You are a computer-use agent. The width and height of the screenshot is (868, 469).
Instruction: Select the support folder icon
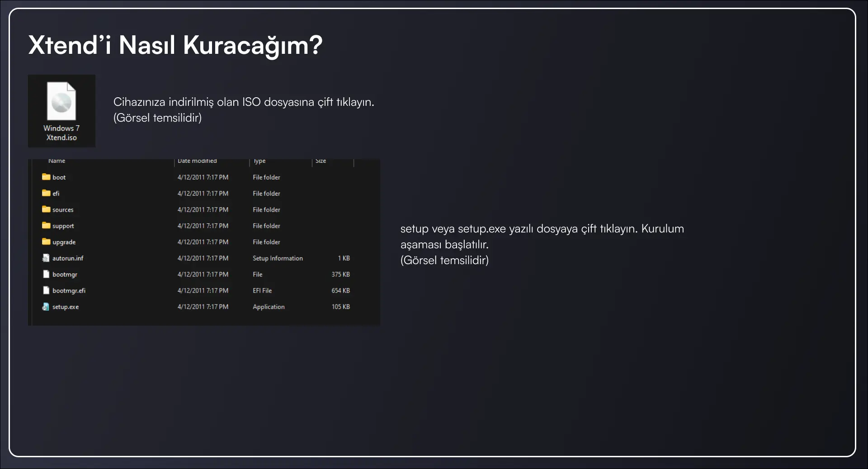point(46,225)
